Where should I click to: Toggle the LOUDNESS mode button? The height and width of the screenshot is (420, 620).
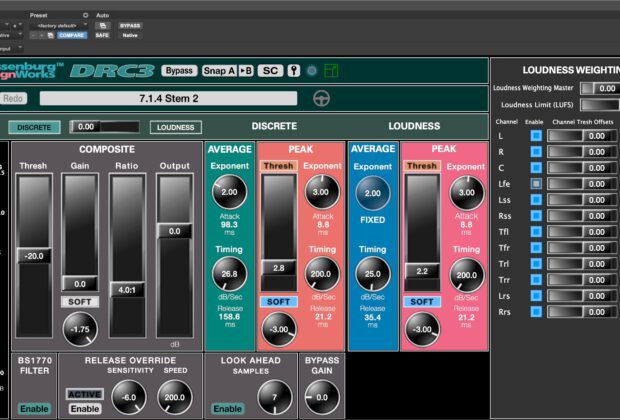(x=176, y=127)
